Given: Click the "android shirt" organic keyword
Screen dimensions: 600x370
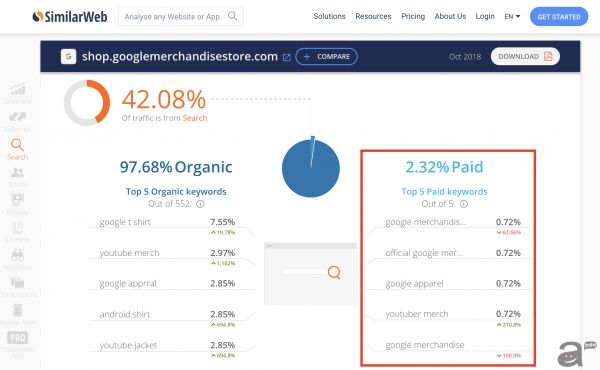Looking at the screenshot, I should pos(125,314).
